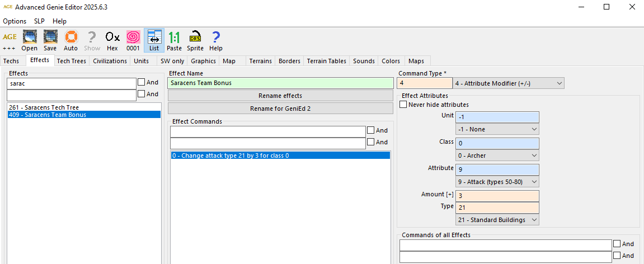Open the Help menu

59,21
